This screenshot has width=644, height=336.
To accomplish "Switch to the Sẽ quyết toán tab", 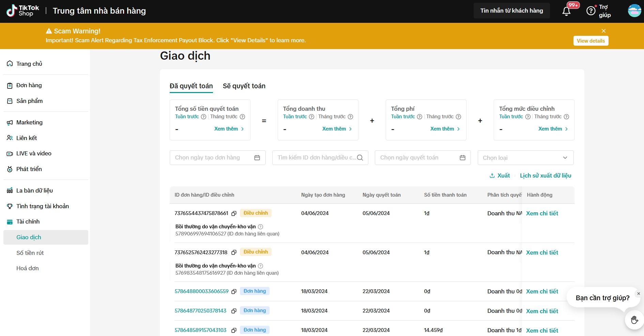I will [x=244, y=86].
